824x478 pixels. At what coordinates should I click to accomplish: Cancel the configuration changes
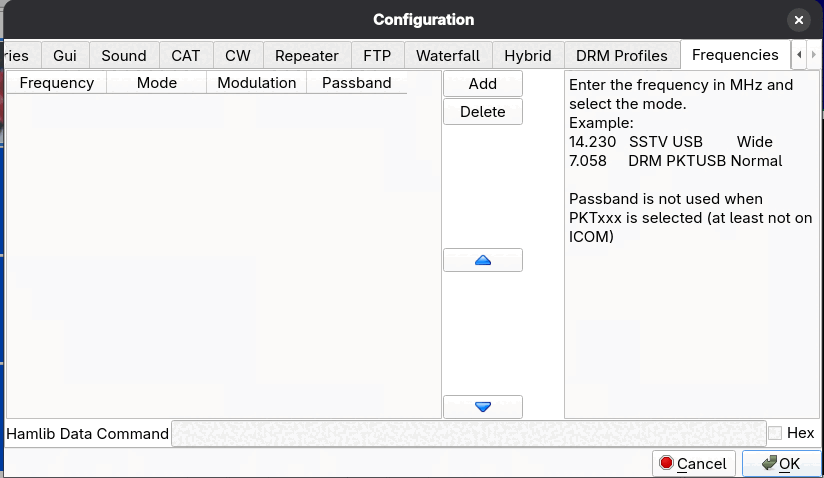pyautogui.click(x=694, y=463)
